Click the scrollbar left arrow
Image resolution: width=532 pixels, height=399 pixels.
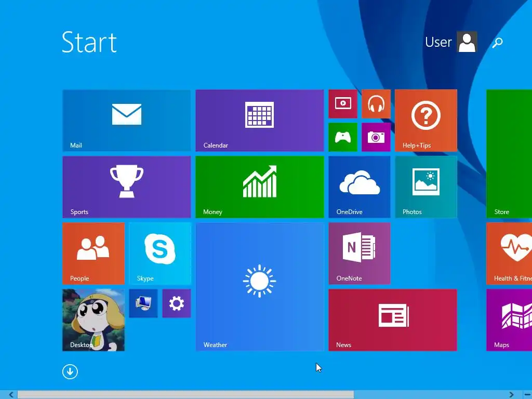[x=11, y=395]
